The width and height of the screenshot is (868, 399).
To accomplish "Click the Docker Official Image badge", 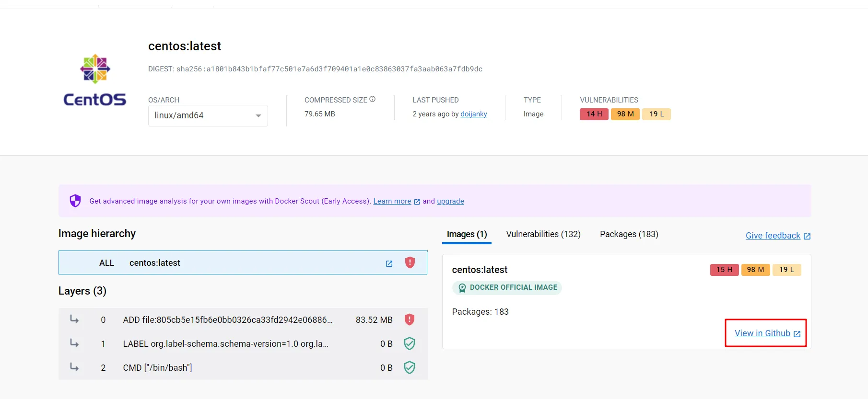I will coord(507,288).
